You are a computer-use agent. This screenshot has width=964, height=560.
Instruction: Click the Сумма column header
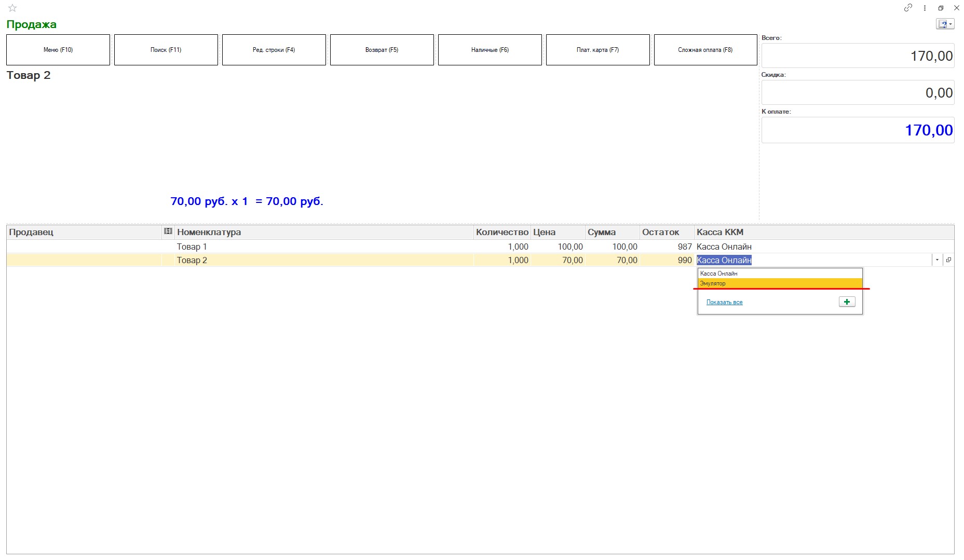point(613,232)
